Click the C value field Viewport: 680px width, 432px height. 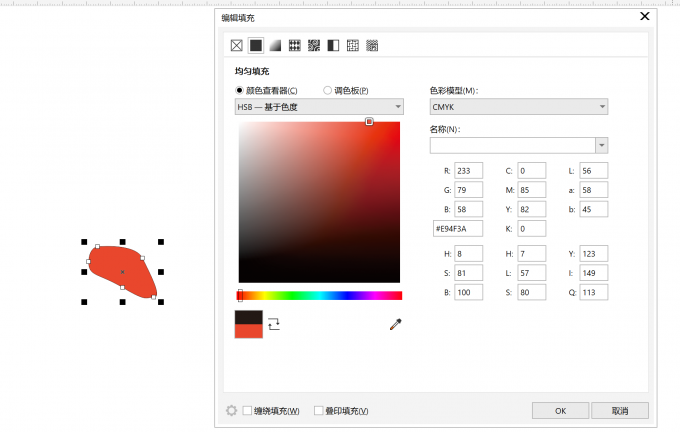[x=532, y=171]
